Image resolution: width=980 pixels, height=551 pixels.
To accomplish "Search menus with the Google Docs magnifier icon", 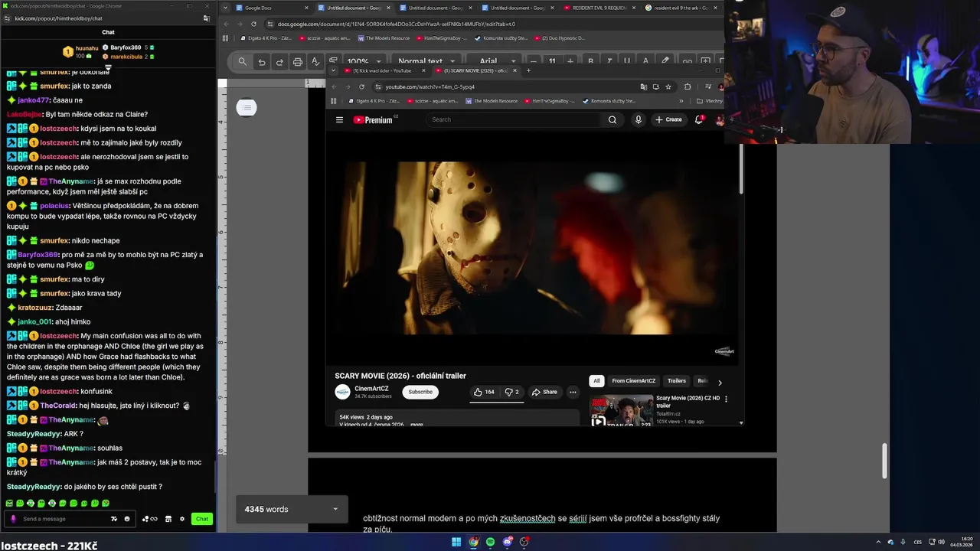I will pyautogui.click(x=243, y=62).
